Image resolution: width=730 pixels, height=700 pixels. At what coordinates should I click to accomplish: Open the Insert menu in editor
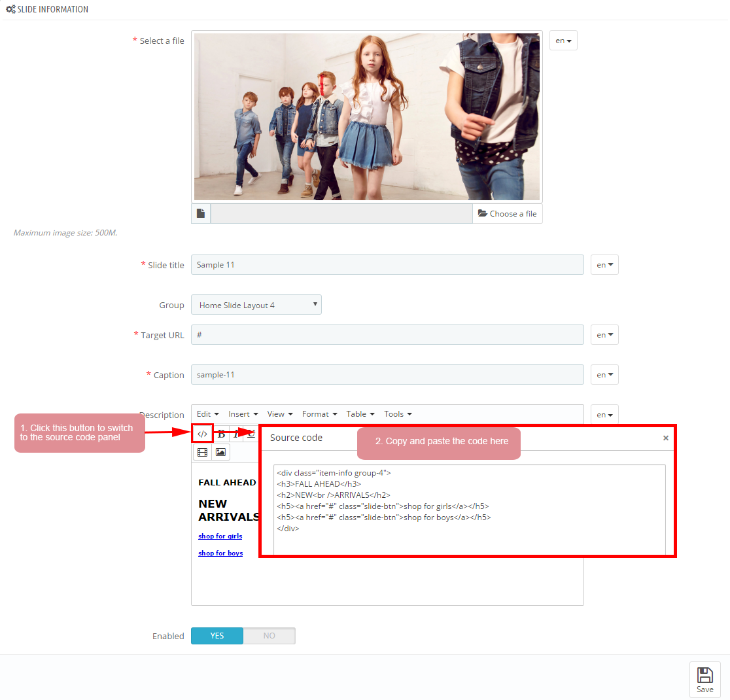243,414
